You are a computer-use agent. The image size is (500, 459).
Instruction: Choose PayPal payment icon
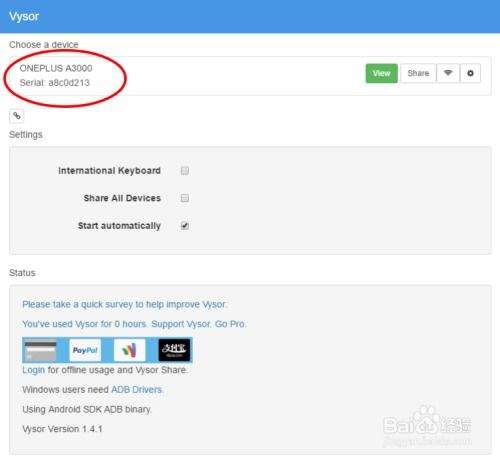pyautogui.click(x=85, y=350)
